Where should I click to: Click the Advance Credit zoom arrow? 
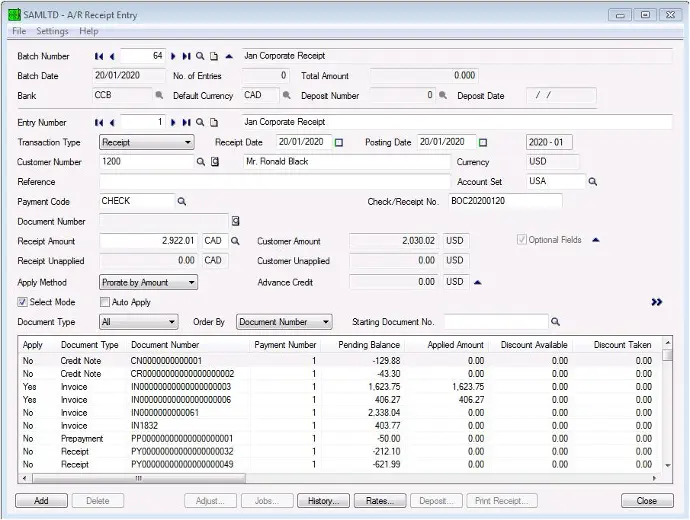(x=477, y=282)
